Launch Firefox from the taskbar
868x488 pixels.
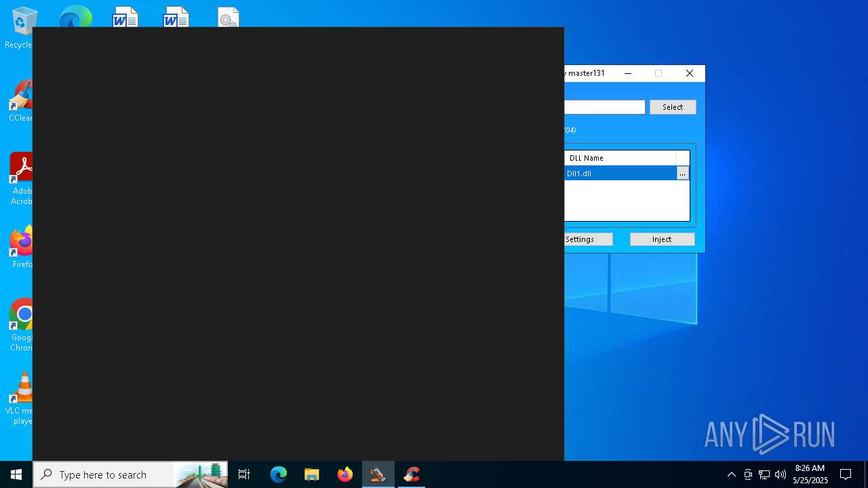(x=345, y=474)
